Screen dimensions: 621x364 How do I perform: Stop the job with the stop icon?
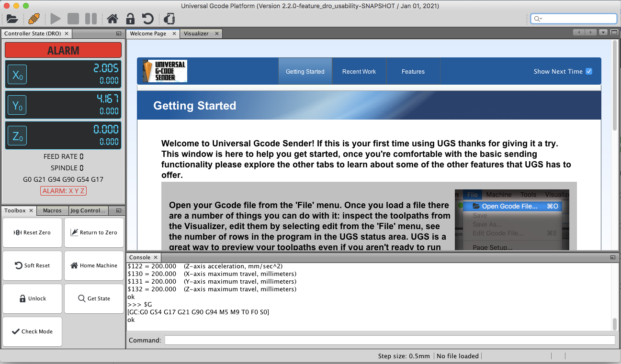tap(73, 19)
